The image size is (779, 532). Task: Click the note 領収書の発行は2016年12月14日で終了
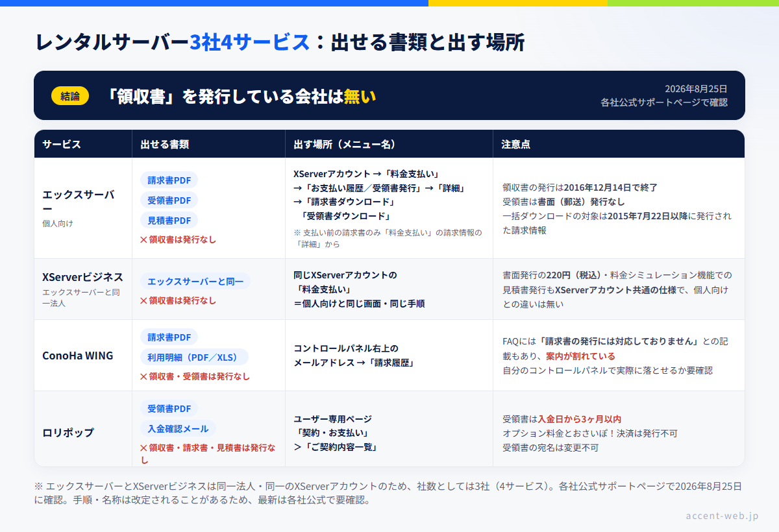[x=580, y=187]
